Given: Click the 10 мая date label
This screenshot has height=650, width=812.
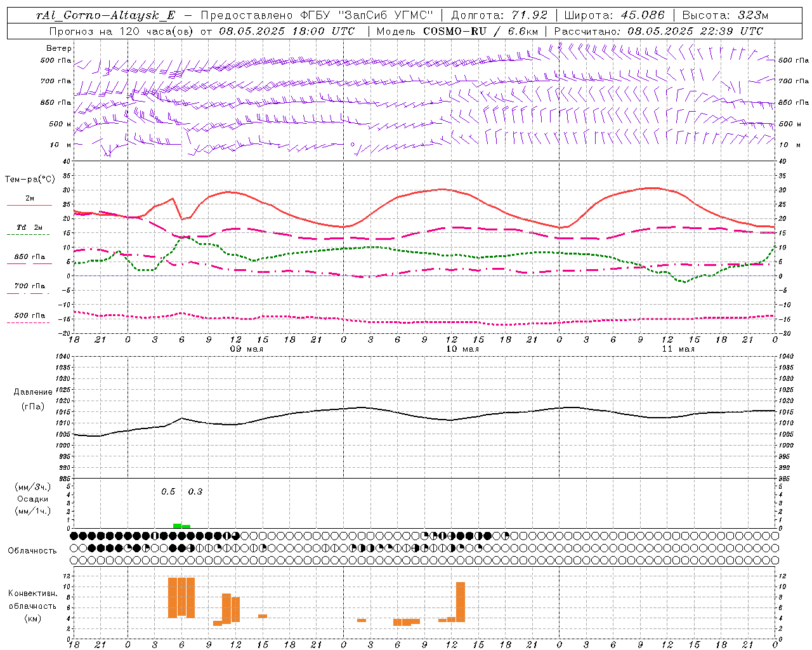Looking at the screenshot, I should 462,349.
